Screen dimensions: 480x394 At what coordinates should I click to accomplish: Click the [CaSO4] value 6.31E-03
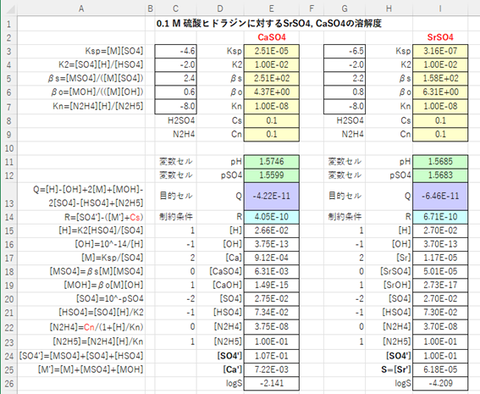pyautogui.click(x=271, y=272)
